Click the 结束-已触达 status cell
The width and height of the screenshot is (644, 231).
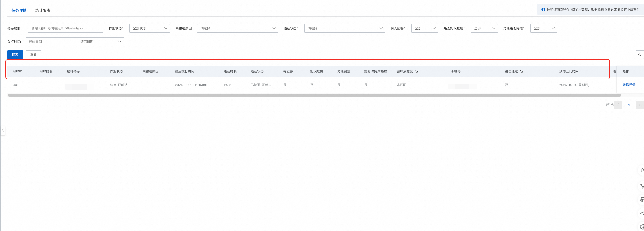pos(119,85)
